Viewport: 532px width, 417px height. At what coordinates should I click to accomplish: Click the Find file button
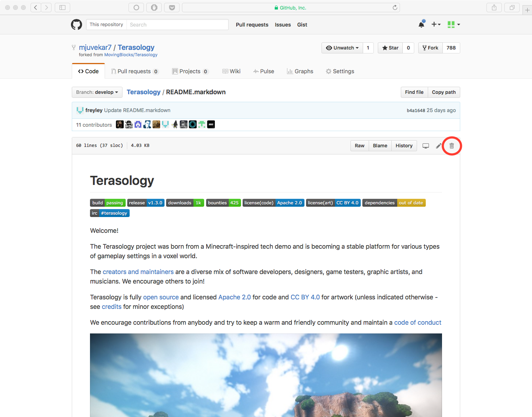tap(414, 92)
